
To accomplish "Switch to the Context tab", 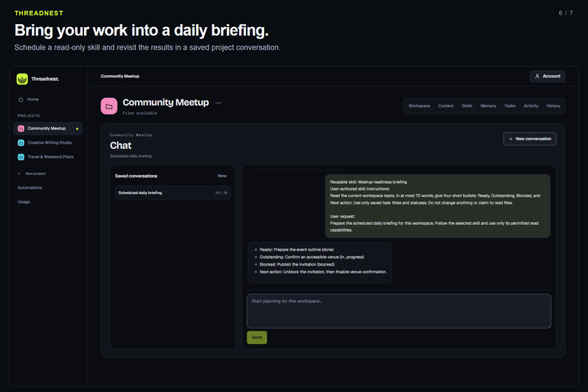I will point(446,106).
